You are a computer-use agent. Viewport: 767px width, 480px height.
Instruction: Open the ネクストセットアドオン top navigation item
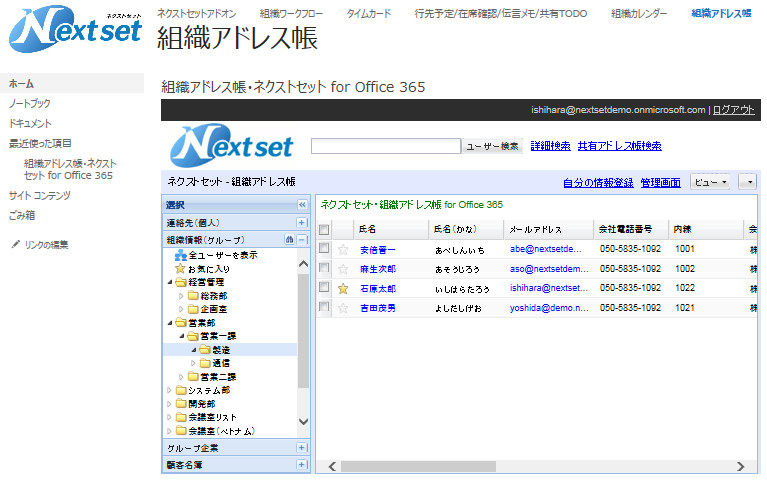[x=197, y=13]
